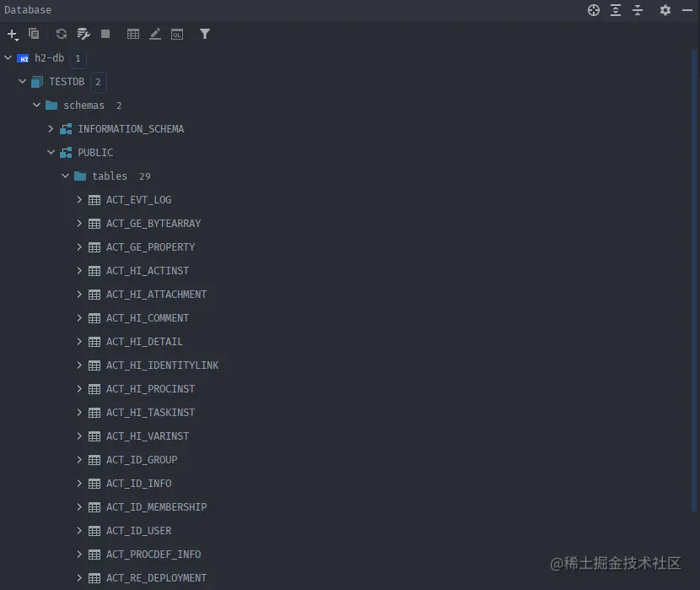Click the tables folder icon

(80, 176)
